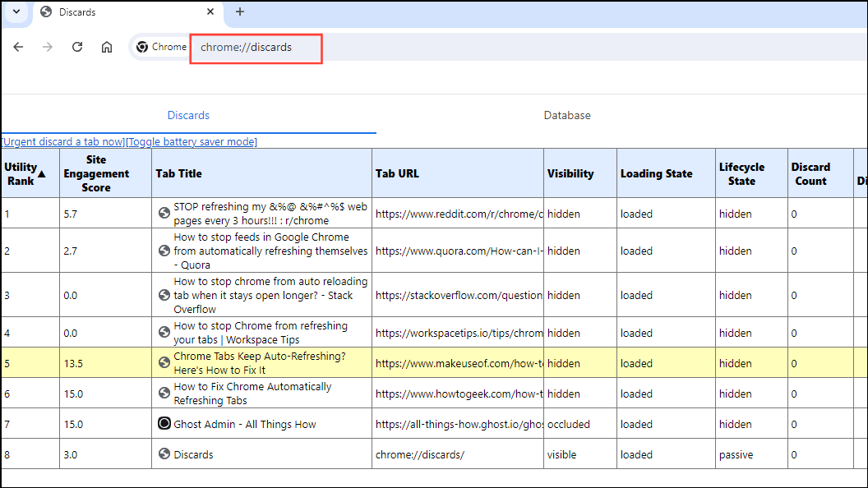
Task: Click the Urgent discard a tab now link
Action: coord(62,141)
